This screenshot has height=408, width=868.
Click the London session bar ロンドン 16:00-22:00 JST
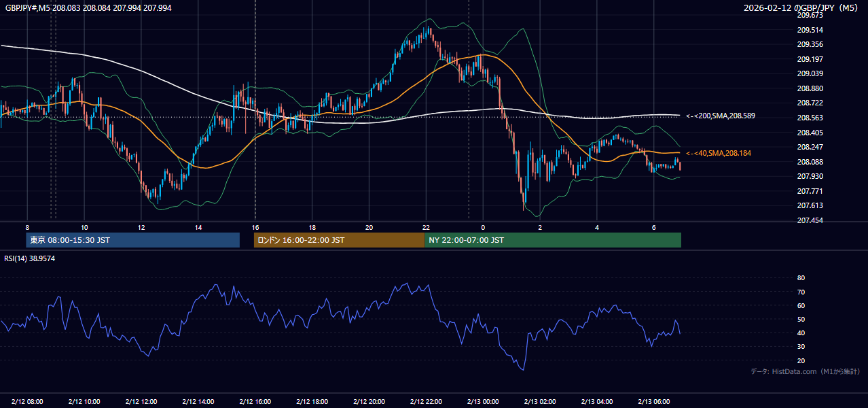tap(339, 240)
